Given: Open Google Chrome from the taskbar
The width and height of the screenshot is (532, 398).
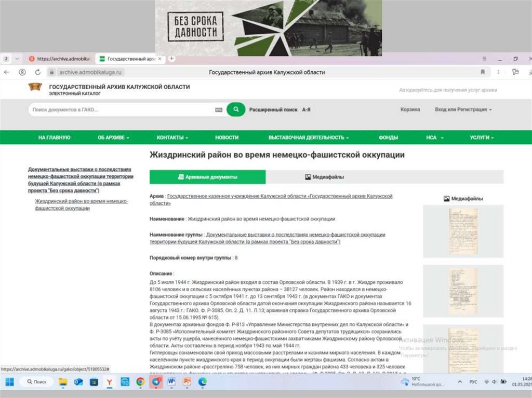Looking at the screenshot, I should (140, 382).
